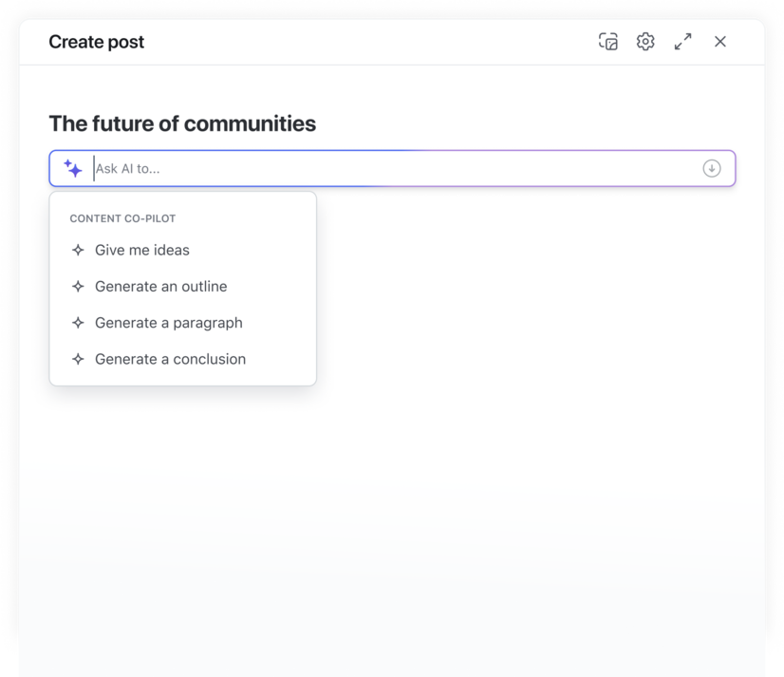
Task: Open the cover image icon in header
Action: click(x=608, y=42)
